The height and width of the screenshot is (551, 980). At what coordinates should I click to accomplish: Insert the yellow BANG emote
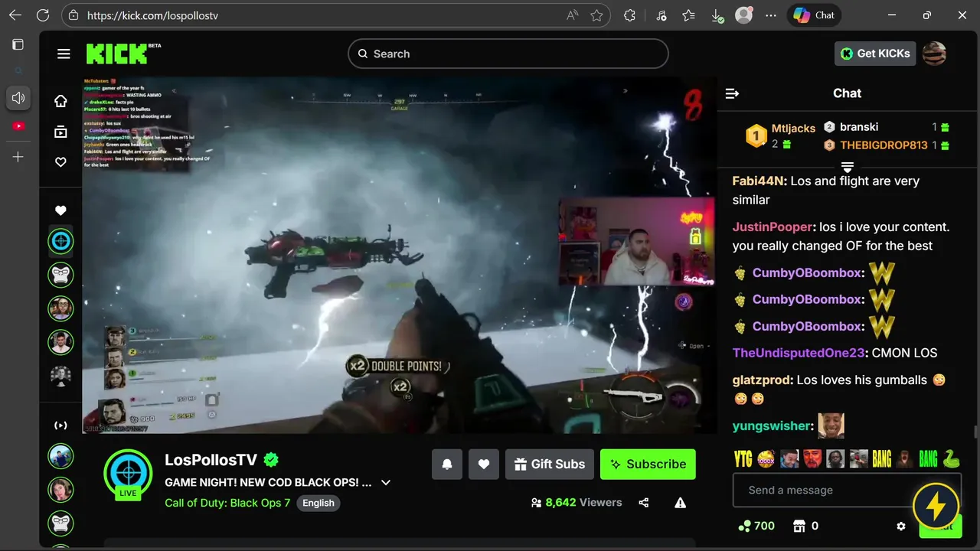(881, 459)
